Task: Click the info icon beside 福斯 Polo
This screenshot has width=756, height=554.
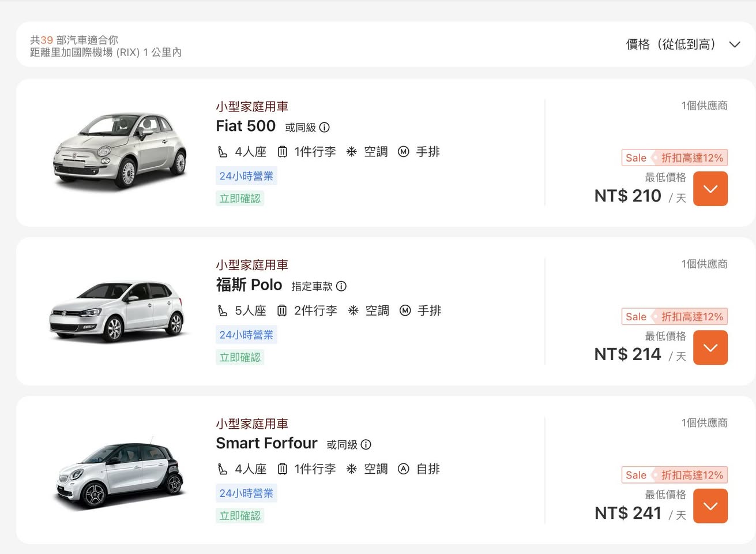Action: click(x=341, y=286)
